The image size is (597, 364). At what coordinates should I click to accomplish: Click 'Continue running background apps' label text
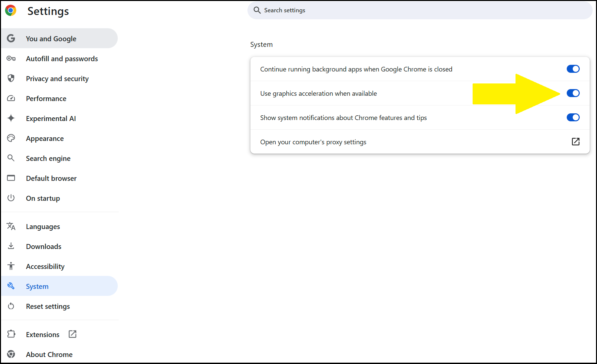click(356, 69)
